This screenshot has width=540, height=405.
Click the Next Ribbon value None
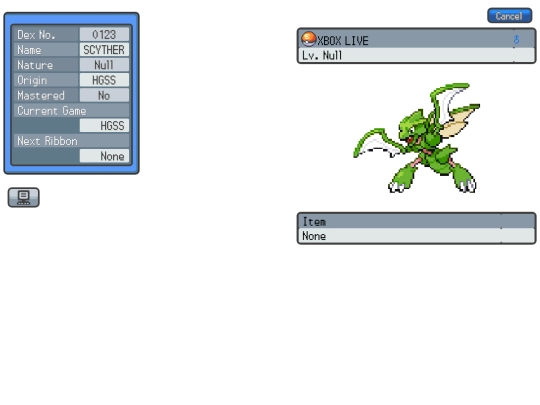pos(104,156)
